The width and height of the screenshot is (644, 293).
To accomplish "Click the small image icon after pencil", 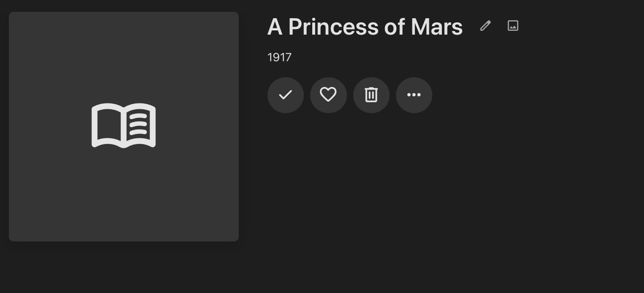I will (x=513, y=26).
